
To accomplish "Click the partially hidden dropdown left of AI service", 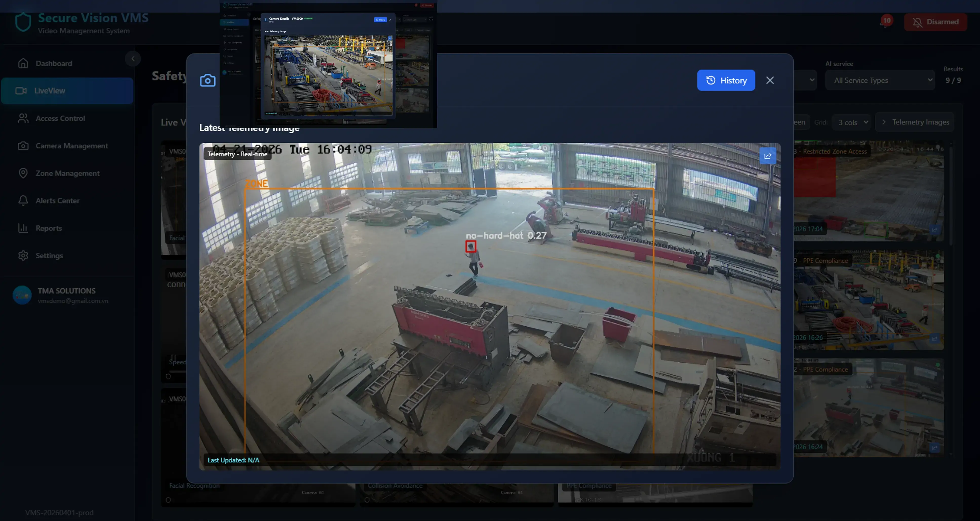I will [806, 80].
